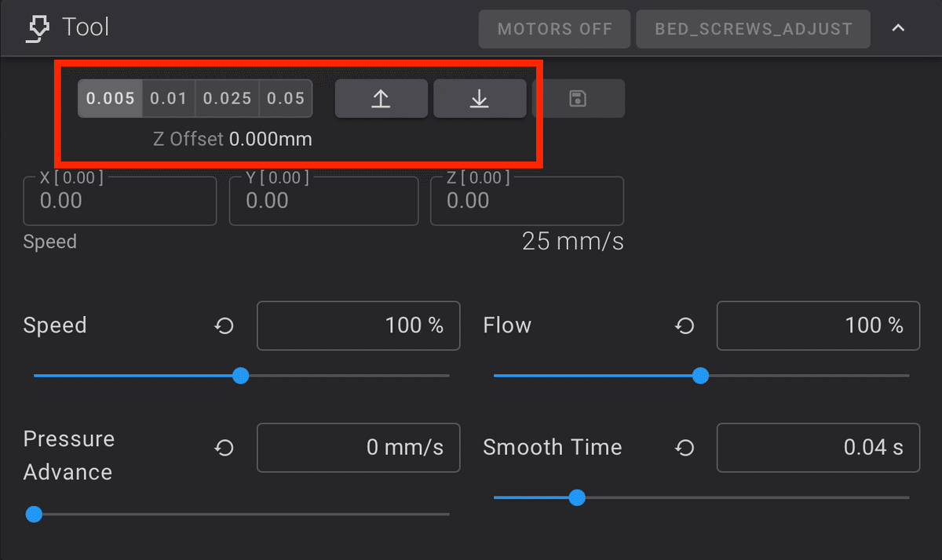This screenshot has height=560, width=942.
Task: Click the X position input field
Action: (120, 201)
